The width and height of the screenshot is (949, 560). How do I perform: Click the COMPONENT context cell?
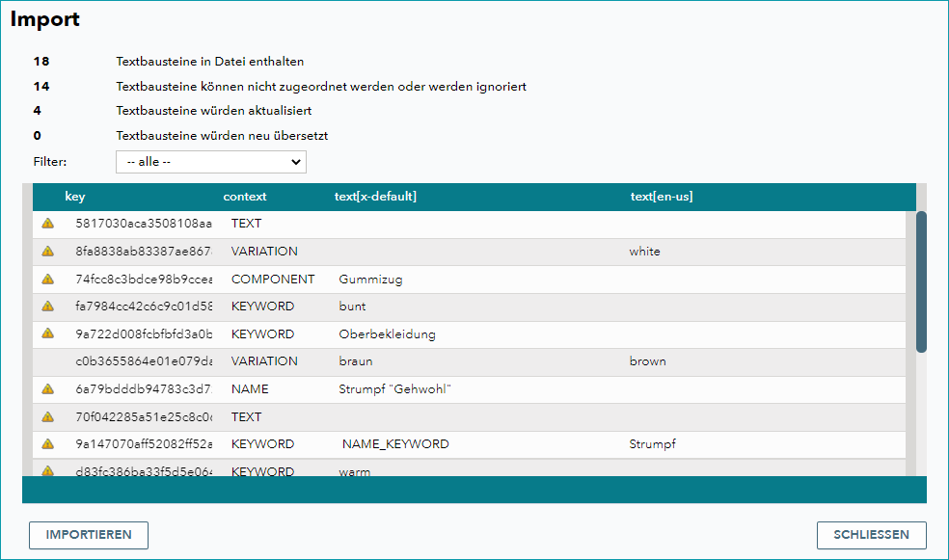coord(273,279)
